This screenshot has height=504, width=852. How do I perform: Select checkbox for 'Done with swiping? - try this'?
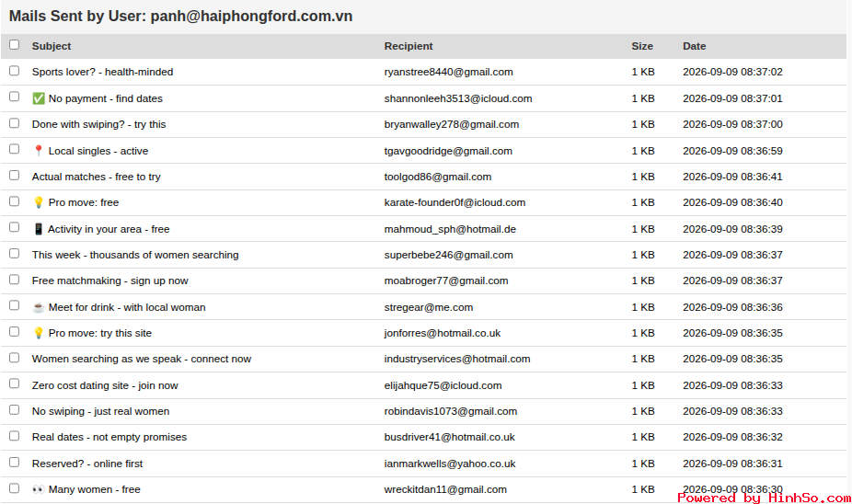(x=14, y=122)
